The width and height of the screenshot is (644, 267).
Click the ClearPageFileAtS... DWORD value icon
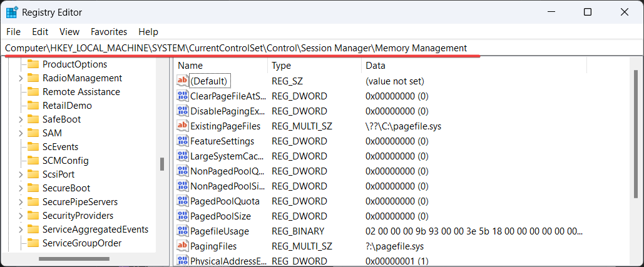pos(182,96)
